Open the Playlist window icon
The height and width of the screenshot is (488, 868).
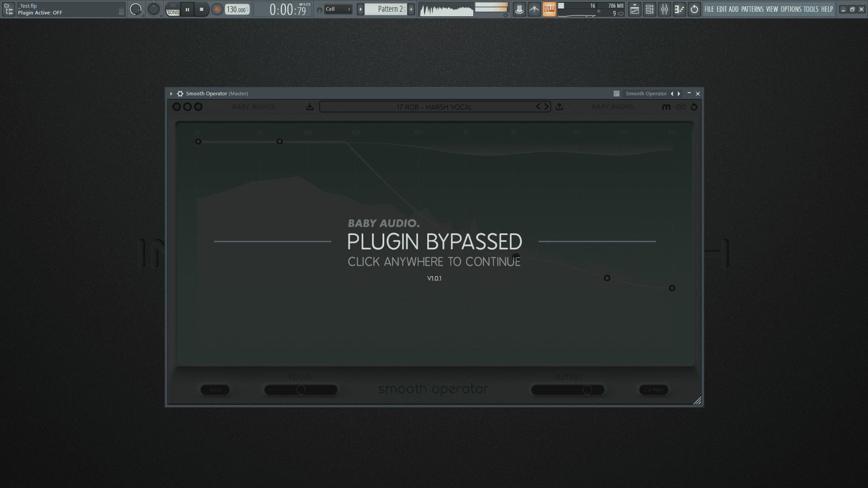[x=635, y=9]
